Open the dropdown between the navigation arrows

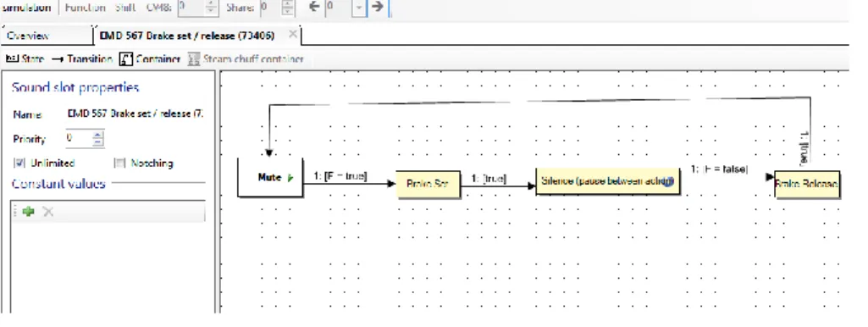[x=360, y=8]
